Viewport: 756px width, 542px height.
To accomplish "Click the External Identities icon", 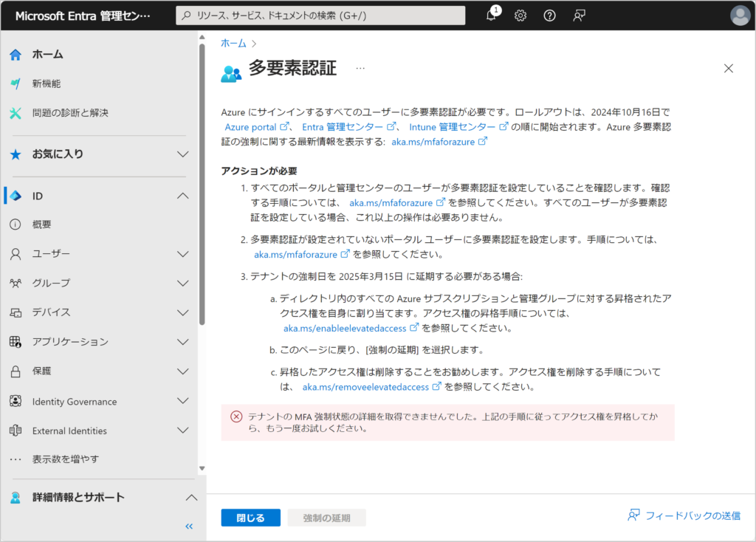I will (x=16, y=430).
